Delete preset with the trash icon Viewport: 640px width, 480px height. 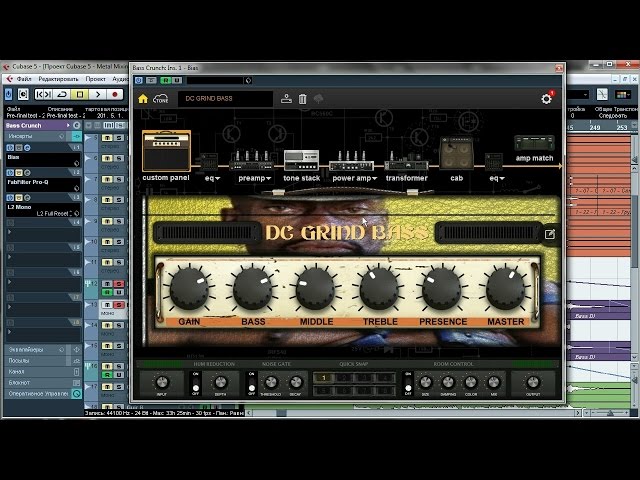(302, 99)
